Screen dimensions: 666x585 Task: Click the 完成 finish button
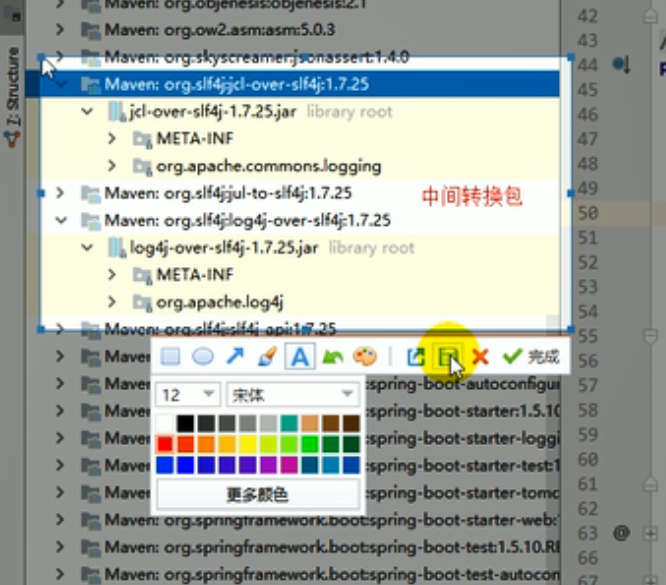point(531,356)
